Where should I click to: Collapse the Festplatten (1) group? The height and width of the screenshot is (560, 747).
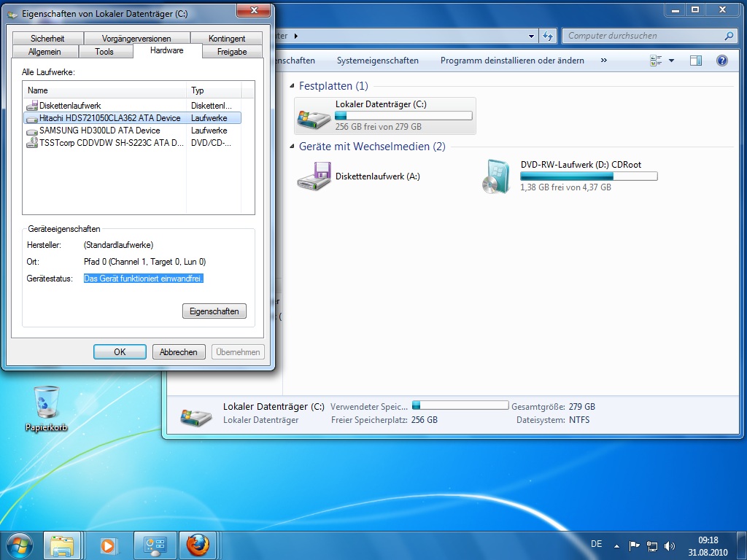[292, 86]
